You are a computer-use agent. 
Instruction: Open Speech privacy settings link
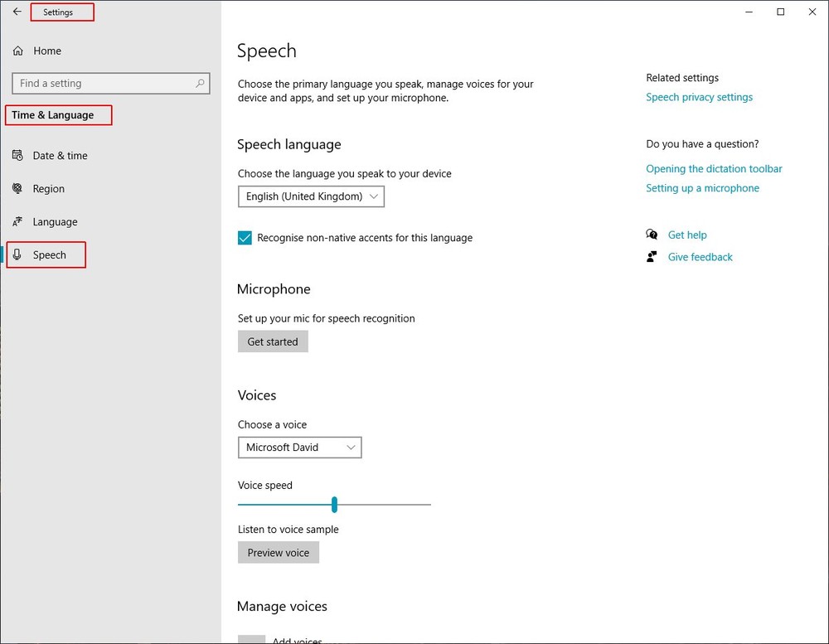699,97
